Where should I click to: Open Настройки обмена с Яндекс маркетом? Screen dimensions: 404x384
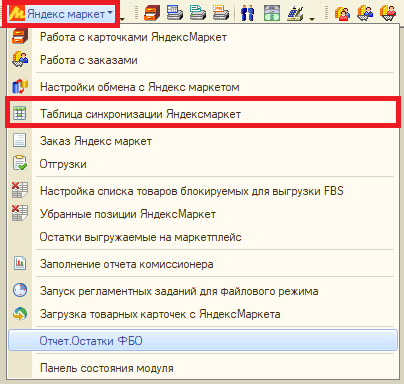(203, 87)
